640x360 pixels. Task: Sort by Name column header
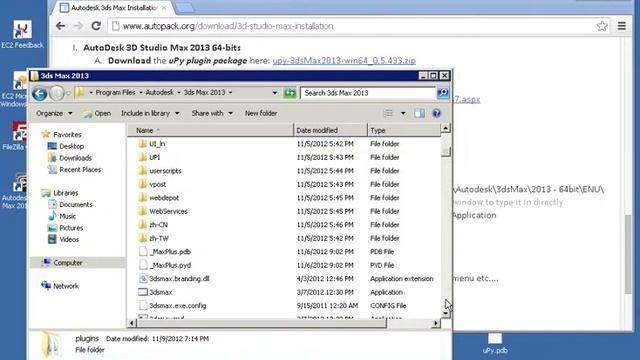coord(210,130)
